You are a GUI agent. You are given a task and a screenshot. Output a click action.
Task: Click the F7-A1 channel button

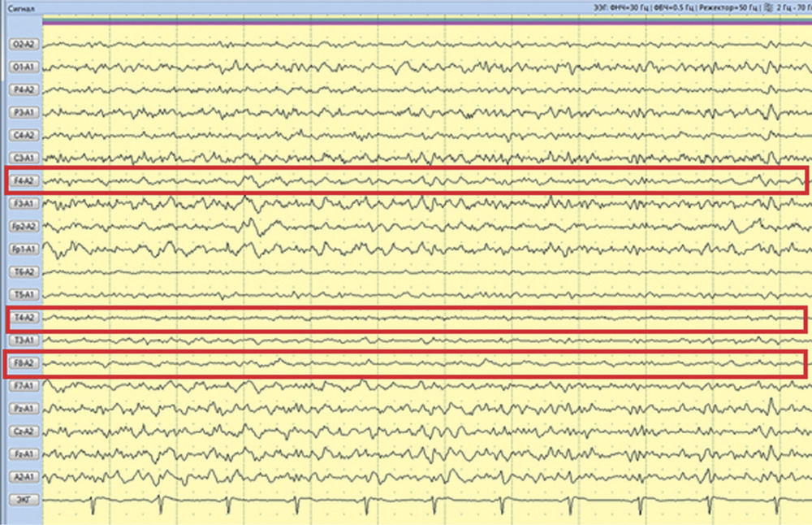22,385
